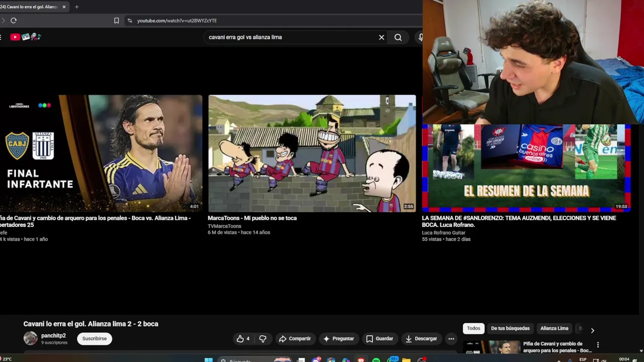Viewport: 644px width, 362px height.
Task: Click the 6 M de vistas text
Action: [222, 233]
